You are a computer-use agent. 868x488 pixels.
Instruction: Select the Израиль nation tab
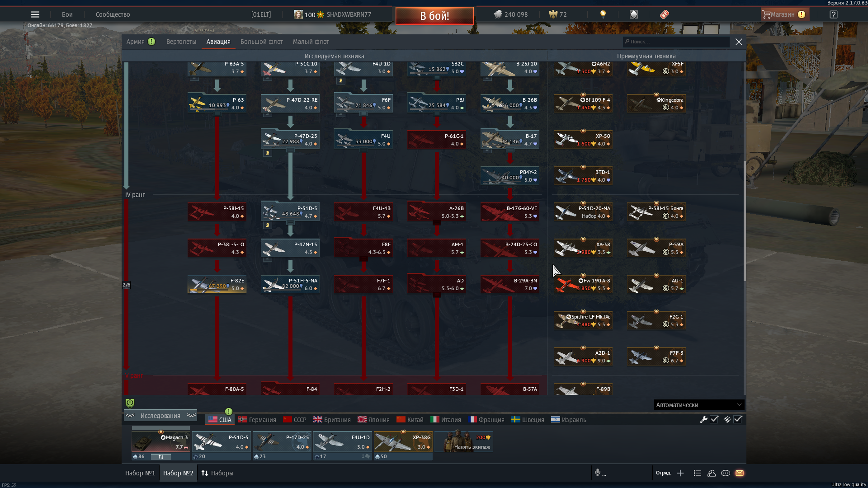coord(569,420)
